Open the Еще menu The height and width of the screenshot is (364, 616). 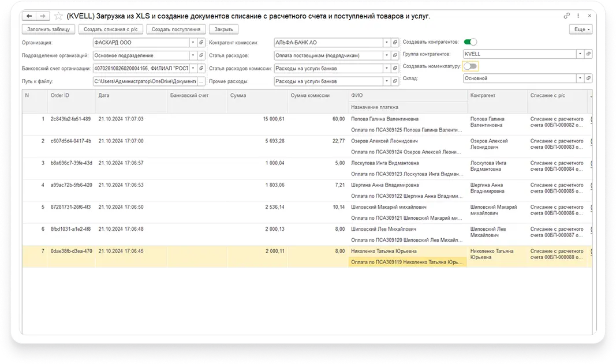[x=580, y=29]
